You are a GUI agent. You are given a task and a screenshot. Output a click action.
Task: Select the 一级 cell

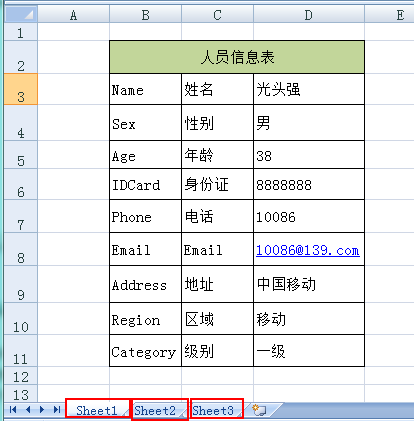[309, 351]
